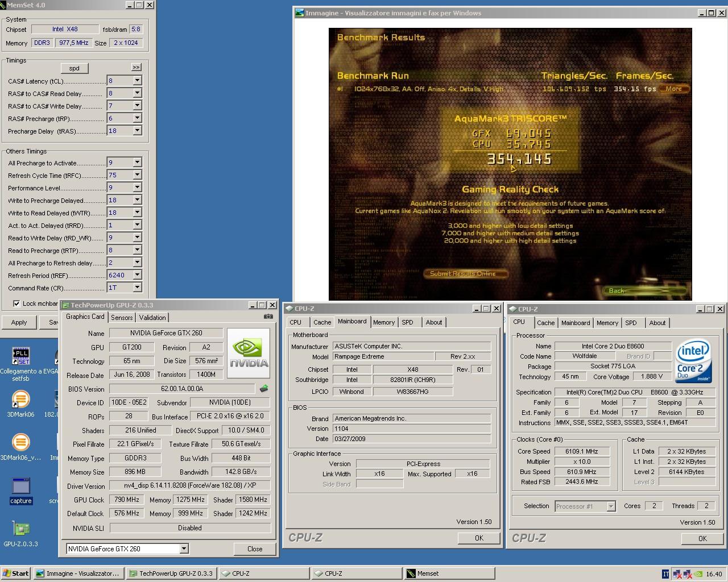
Task: Click the MemSet title bar icon
Action: pos(2,5)
